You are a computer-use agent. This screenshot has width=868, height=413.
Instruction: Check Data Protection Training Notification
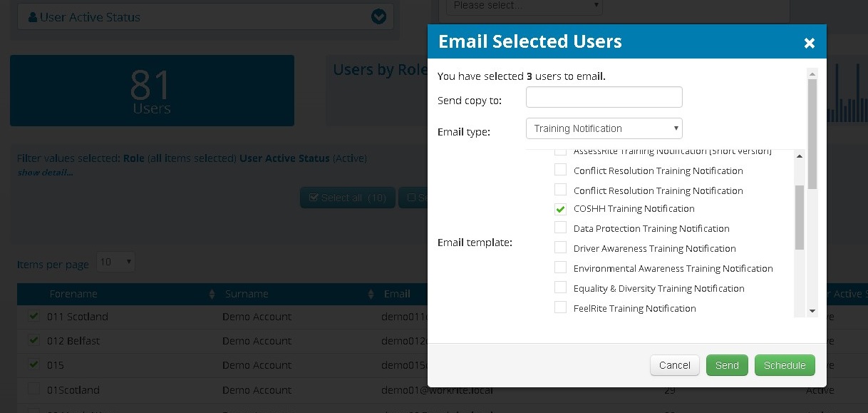(560, 229)
